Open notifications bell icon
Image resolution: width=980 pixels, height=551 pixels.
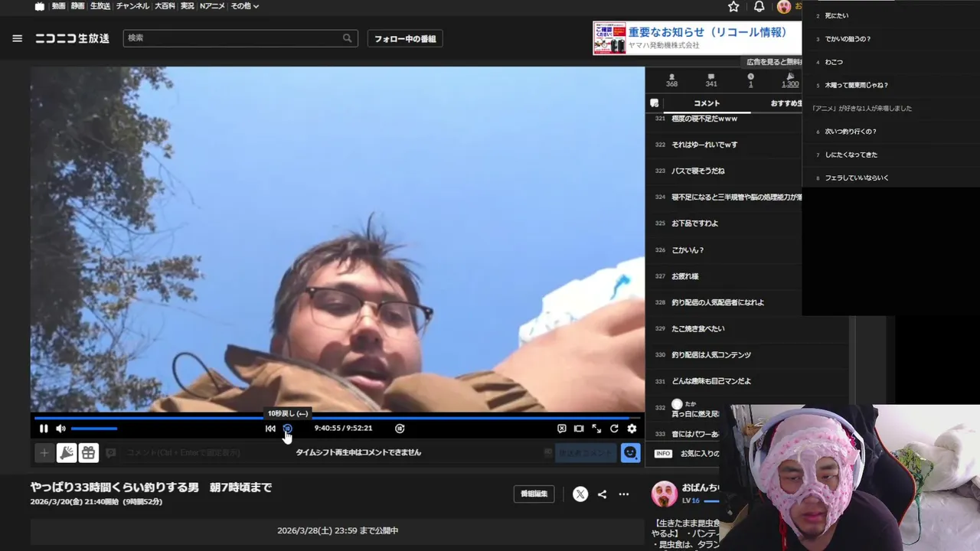(x=759, y=7)
